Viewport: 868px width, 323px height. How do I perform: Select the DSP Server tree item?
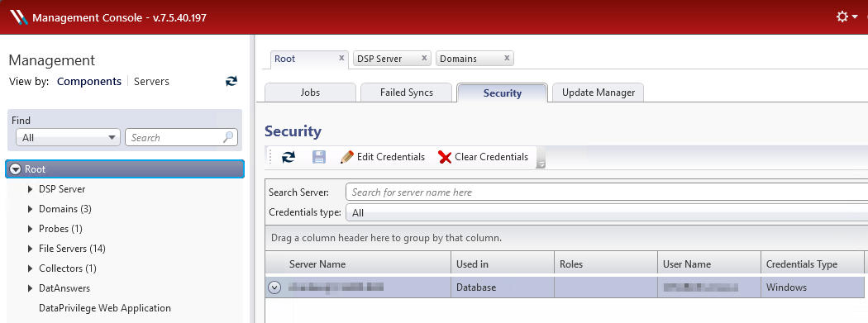coord(62,189)
